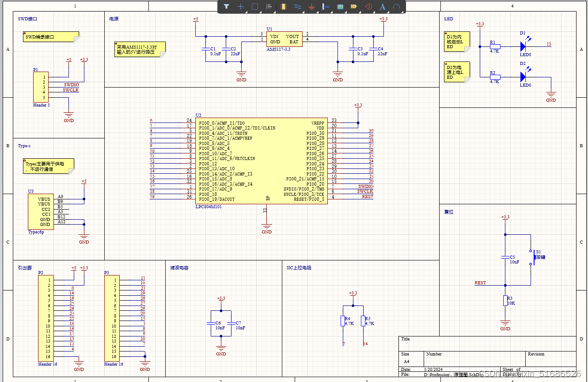Screen dimensions: 588x382
Task: Click the 复位 section title
Action: tap(449, 212)
